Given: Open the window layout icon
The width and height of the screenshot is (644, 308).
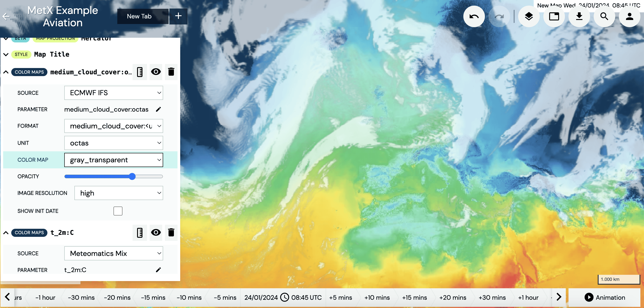Looking at the screenshot, I should click(554, 16).
